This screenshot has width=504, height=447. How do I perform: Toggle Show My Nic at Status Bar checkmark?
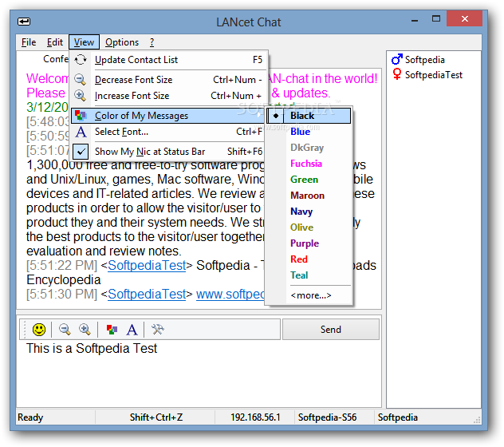81,151
